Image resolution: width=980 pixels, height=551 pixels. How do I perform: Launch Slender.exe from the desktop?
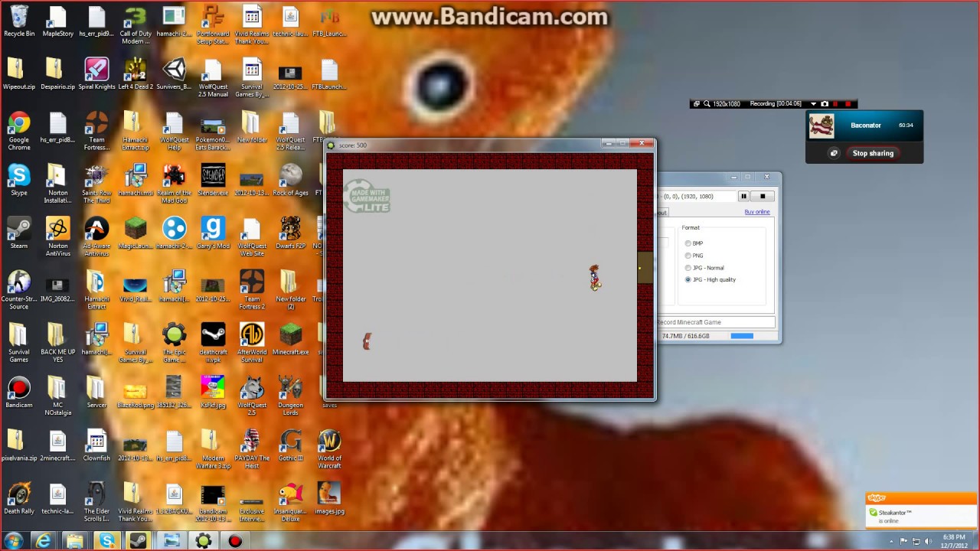[x=213, y=181]
